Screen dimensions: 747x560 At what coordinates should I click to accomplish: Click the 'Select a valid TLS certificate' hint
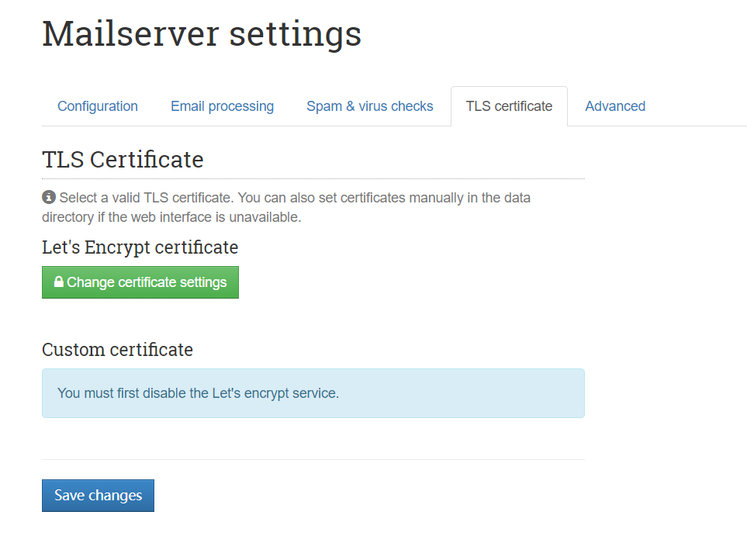(286, 207)
